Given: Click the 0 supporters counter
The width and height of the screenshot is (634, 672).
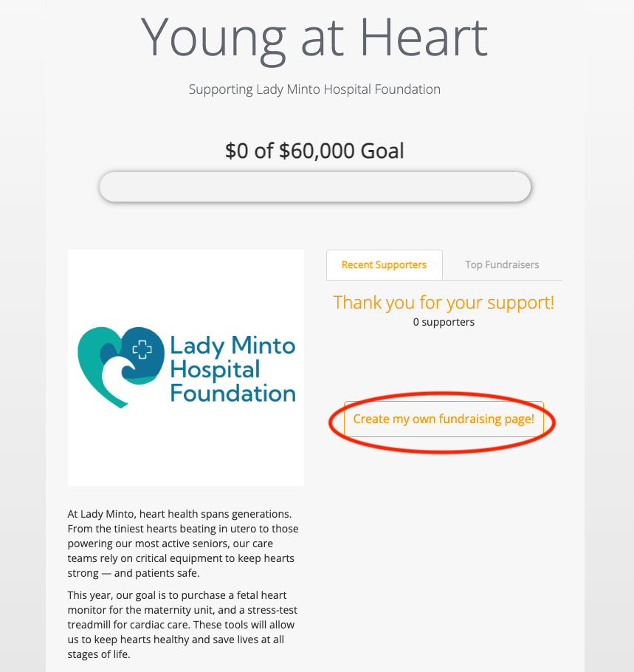Looking at the screenshot, I should pyautogui.click(x=444, y=321).
